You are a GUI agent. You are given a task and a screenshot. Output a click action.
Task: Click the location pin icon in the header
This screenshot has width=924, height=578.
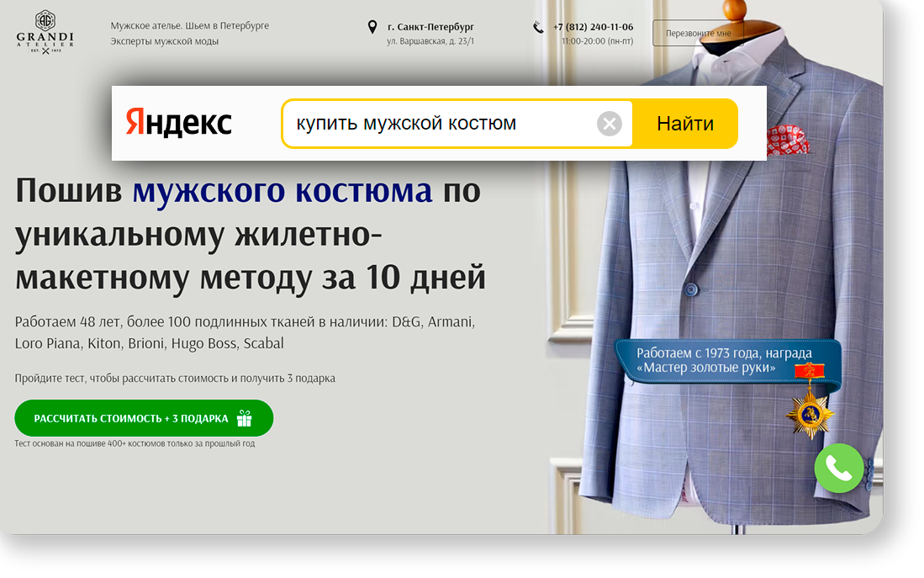[x=374, y=26]
